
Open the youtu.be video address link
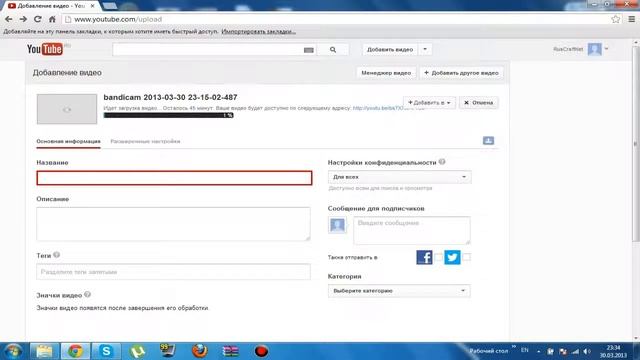[388, 108]
